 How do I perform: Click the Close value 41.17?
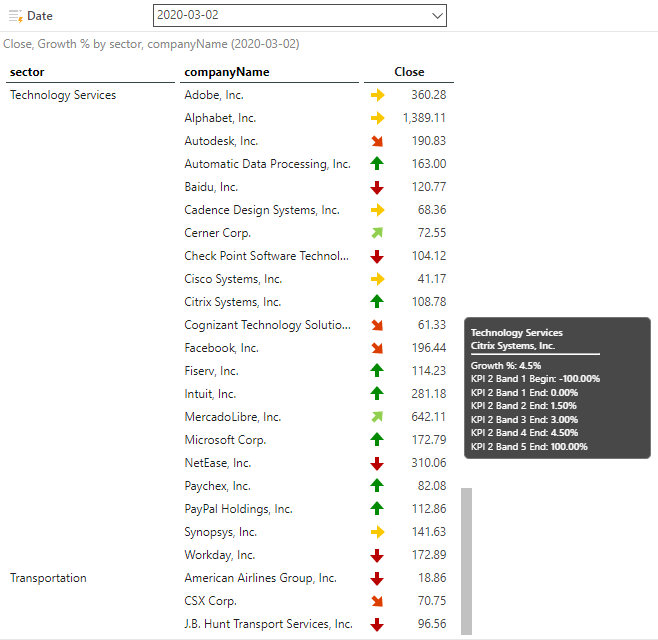coord(432,279)
